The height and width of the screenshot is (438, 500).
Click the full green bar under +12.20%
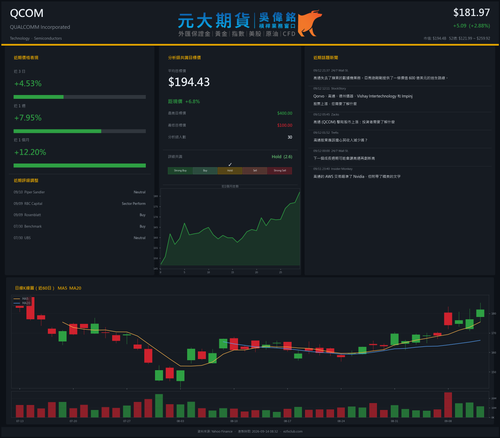(80, 166)
